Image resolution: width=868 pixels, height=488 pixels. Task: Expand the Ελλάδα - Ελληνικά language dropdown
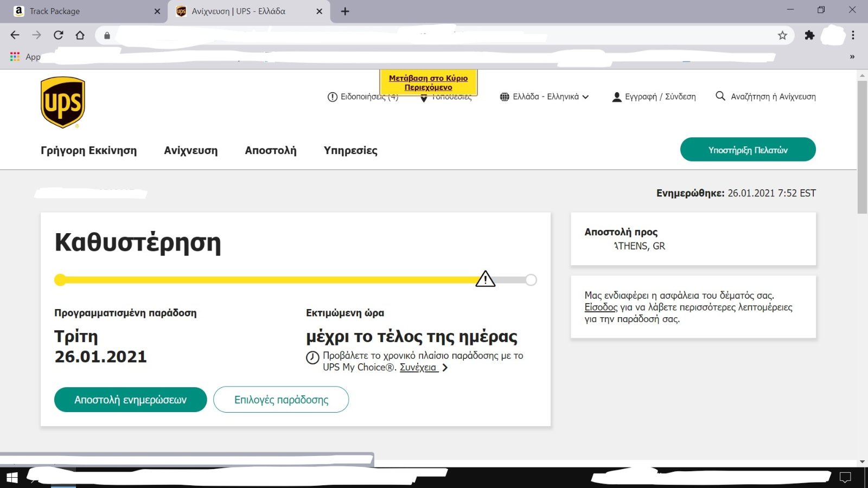pos(544,97)
